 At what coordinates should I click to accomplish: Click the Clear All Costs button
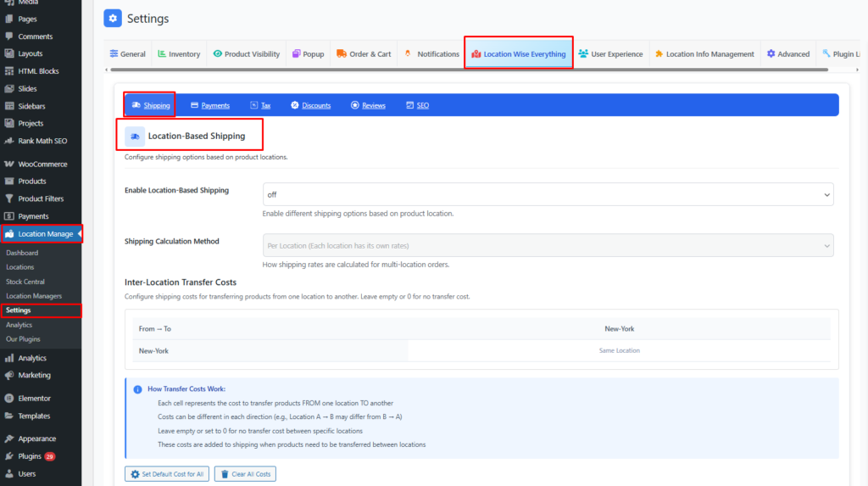(245, 473)
